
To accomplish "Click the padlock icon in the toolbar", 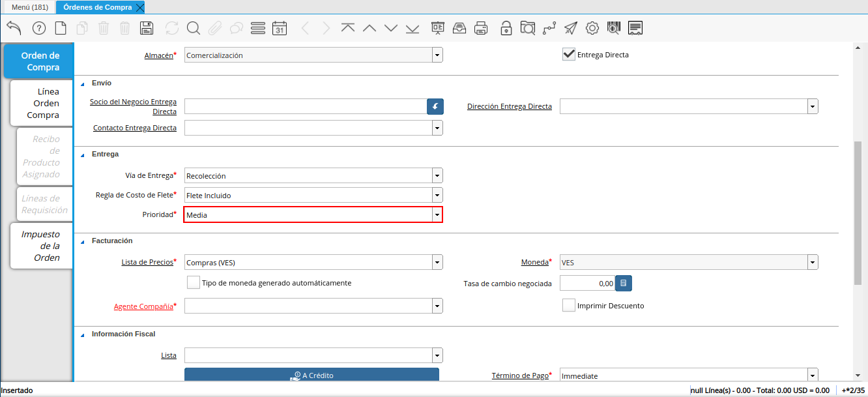I will tap(506, 28).
